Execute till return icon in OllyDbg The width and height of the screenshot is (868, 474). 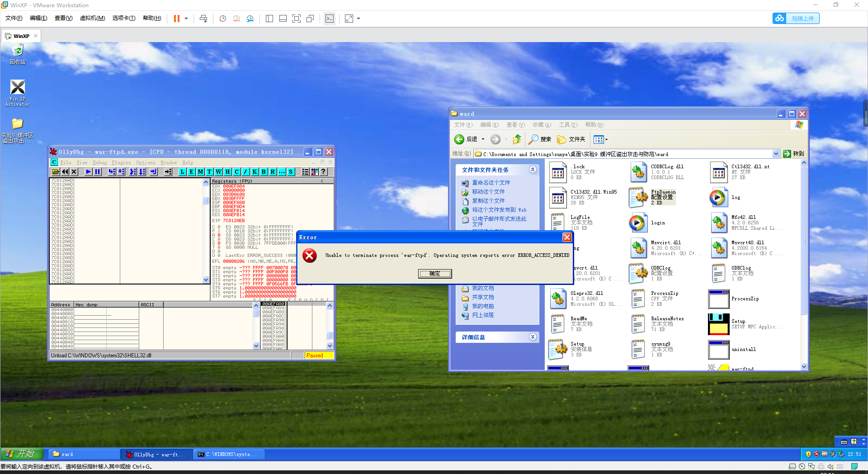pos(154,172)
